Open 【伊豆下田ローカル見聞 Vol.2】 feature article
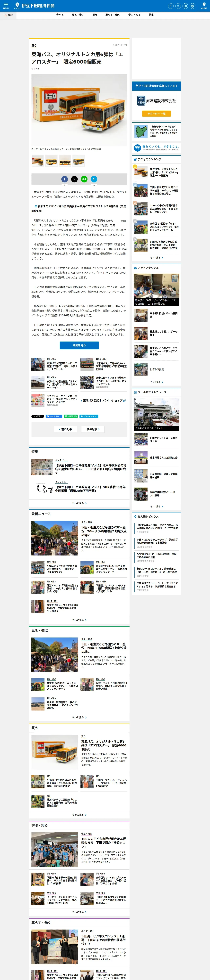This screenshot has height=980, width=210. [91, 469]
